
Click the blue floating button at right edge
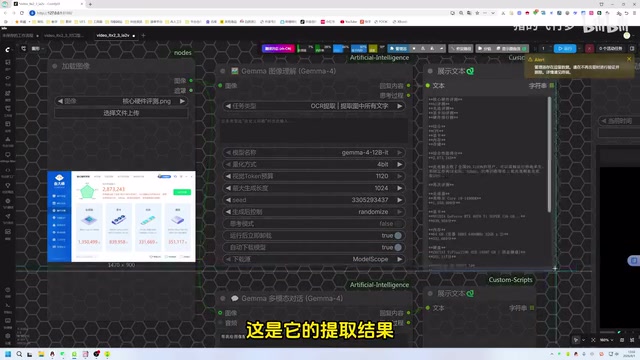pos(634,260)
